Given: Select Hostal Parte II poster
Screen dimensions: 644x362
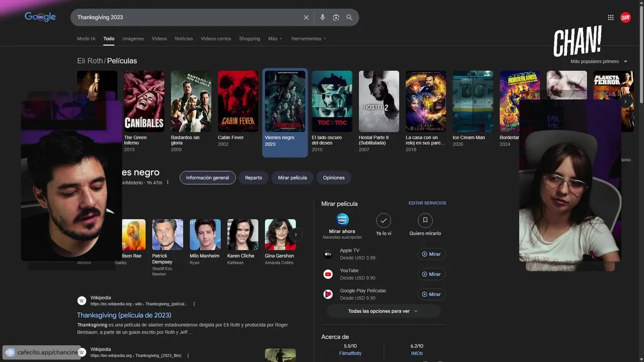Looking at the screenshot, I should coord(379,101).
